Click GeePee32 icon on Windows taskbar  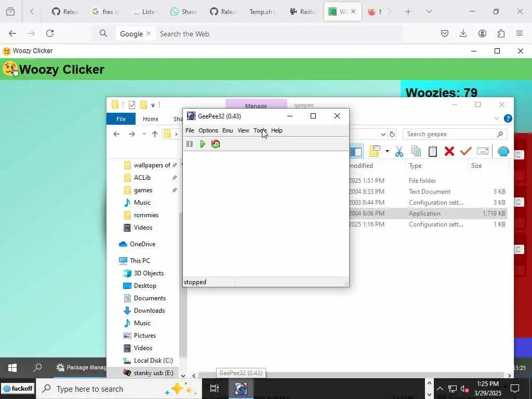pyautogui.click(x=241, y=389)
